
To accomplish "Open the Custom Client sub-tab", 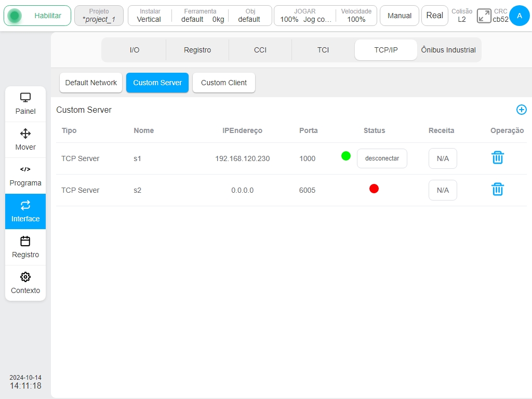I will 224,83.
